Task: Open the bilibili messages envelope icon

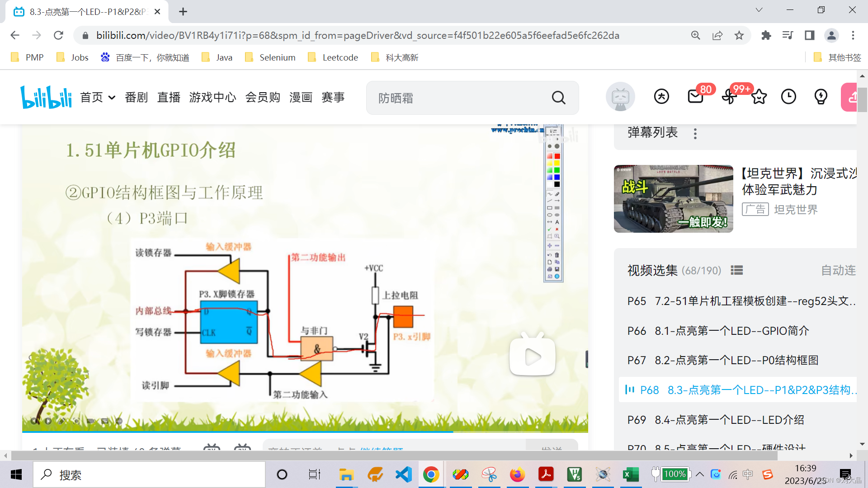Action: coord(695,97)
